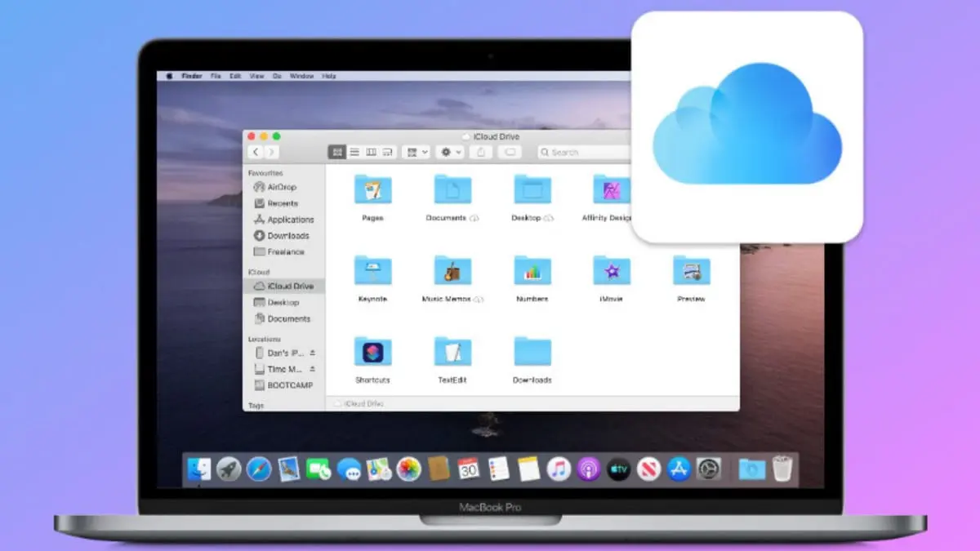
Task: Open App Store from the Dock
Action: (679, 469)
